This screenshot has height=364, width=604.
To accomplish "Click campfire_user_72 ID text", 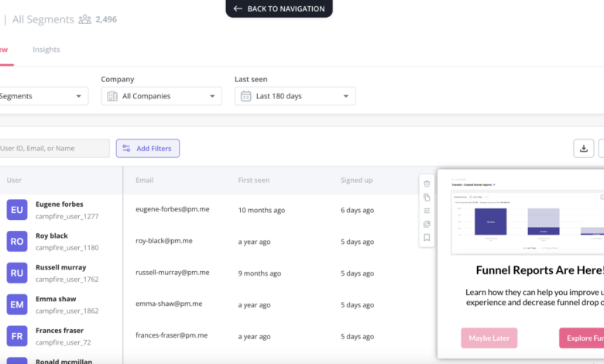I will pyautogui.click(x=63, y=342).
